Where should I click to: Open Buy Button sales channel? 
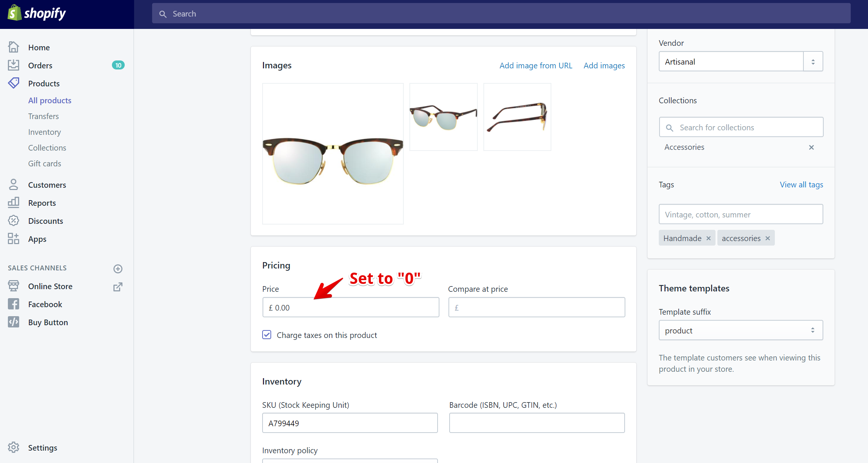(48, 322)
